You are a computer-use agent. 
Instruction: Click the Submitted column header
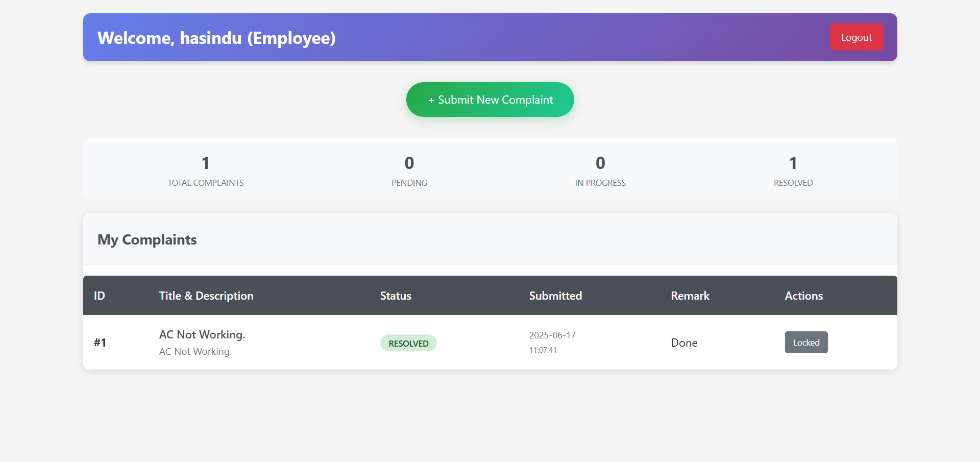pos(555,296)
